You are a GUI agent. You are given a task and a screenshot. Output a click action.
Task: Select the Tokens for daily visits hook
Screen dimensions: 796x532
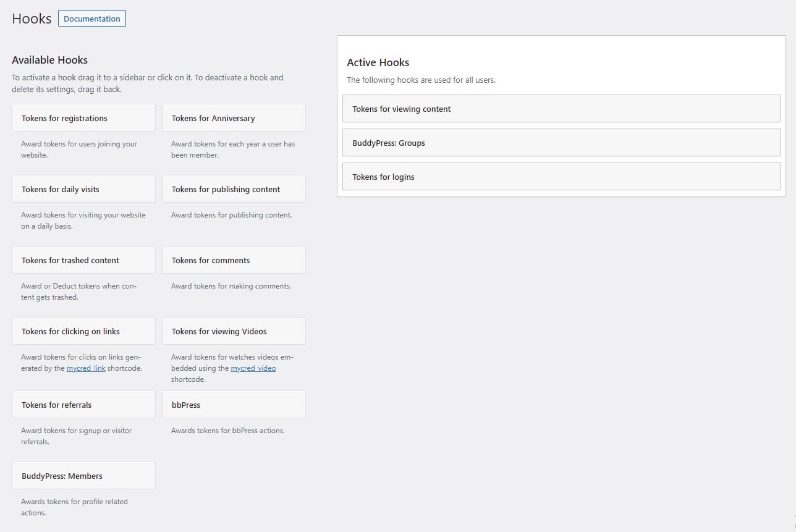tap(83, 189)
